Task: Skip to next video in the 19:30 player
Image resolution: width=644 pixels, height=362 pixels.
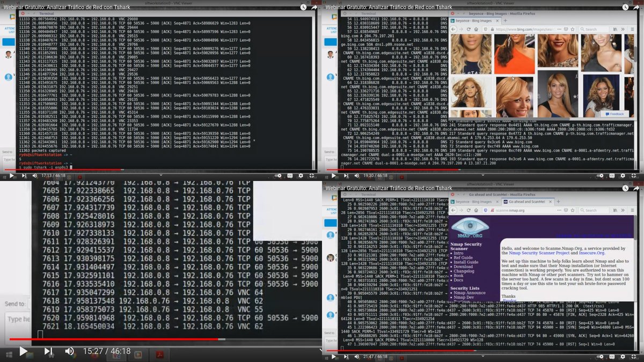Action: pyautogui.click(x=346, y=175)
